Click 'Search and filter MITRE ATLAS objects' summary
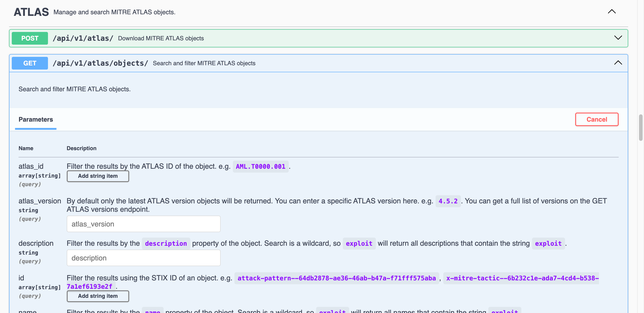 pyautogui.click(x=204, y=63)
